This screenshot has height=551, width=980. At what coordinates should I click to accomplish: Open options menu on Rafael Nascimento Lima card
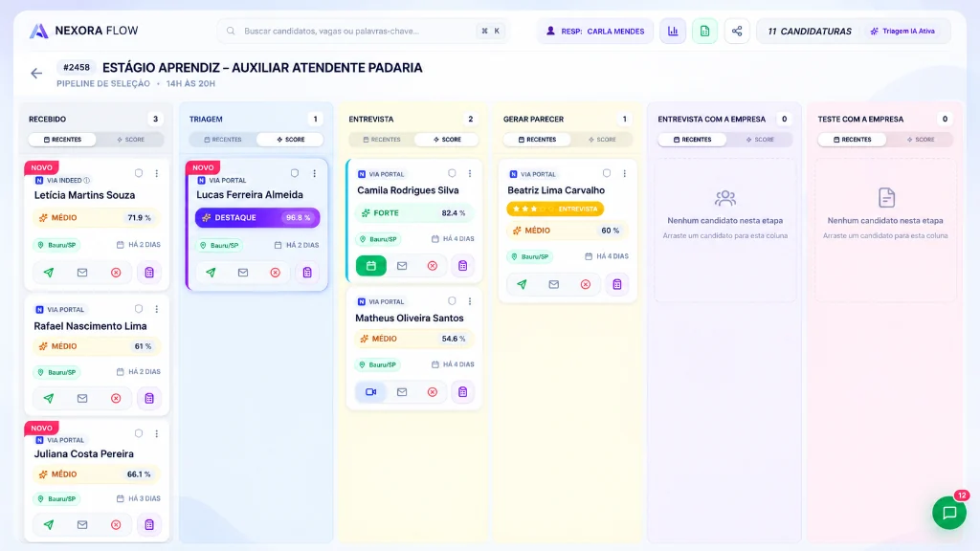(157, 309)
